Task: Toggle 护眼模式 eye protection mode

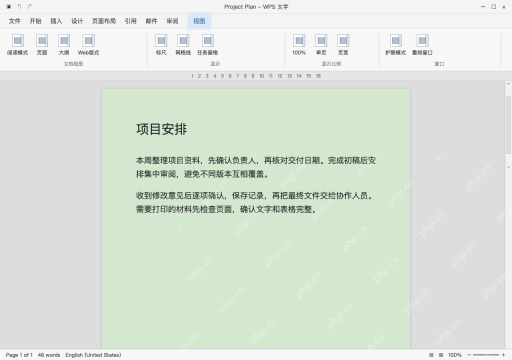Action: click(396, 45)
